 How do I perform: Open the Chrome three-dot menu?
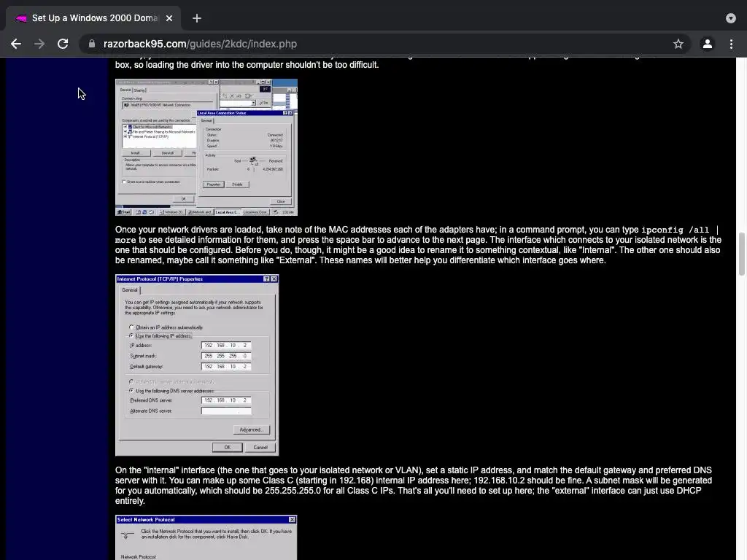731,44
